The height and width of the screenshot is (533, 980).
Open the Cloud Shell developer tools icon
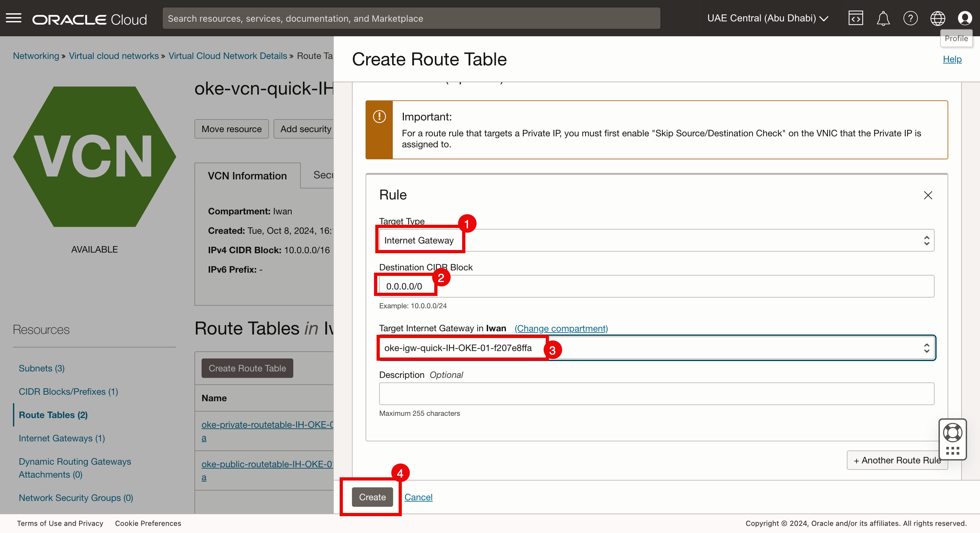[855, 18]
